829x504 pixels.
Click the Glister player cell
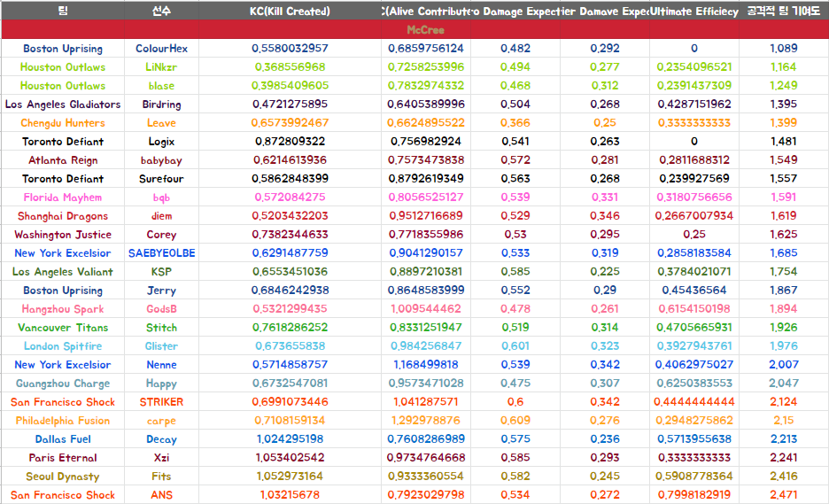[161, 345]
